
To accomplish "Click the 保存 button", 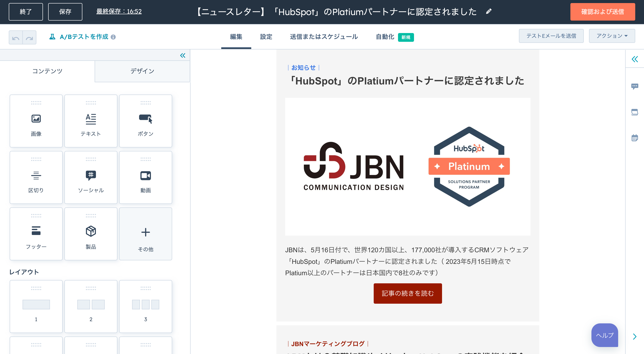I will coord(65,12).
